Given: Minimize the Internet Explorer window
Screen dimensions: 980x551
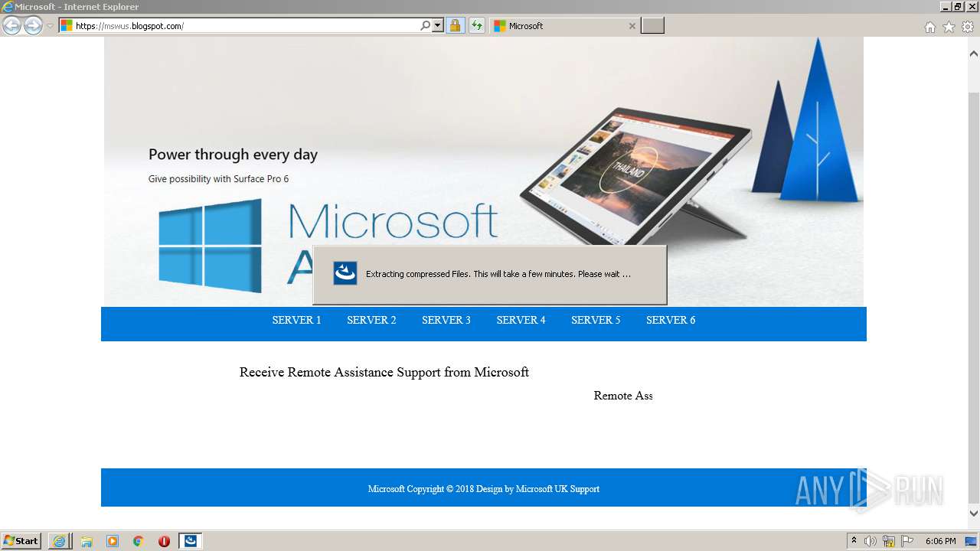Looking at the screenshot, I should [946, 7].
